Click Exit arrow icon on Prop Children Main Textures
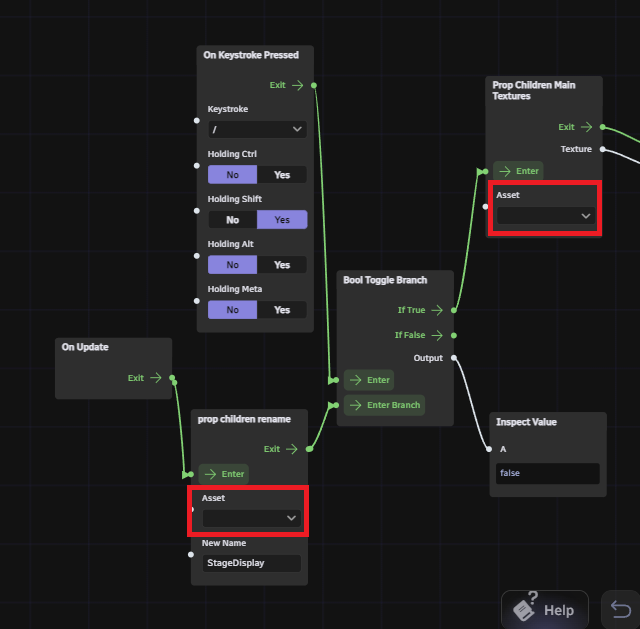Screen dimensions: 640x629 pos(587,127)
